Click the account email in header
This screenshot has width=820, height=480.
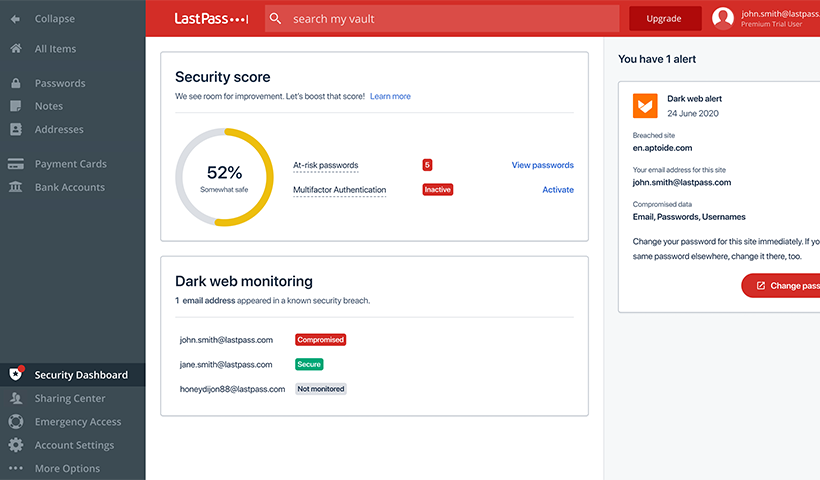point(780,14)
